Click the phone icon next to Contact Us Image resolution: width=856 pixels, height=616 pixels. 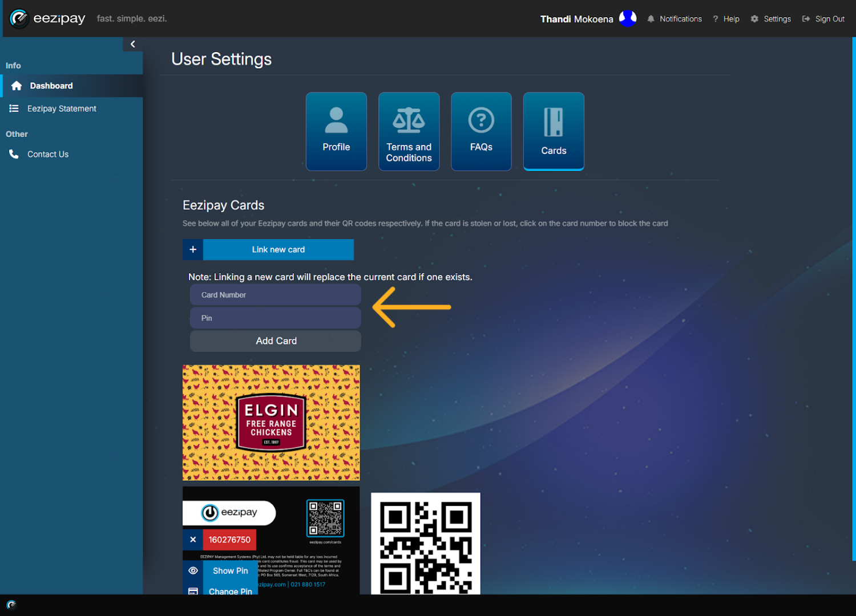pyautogui.click(x=14, y=154)
